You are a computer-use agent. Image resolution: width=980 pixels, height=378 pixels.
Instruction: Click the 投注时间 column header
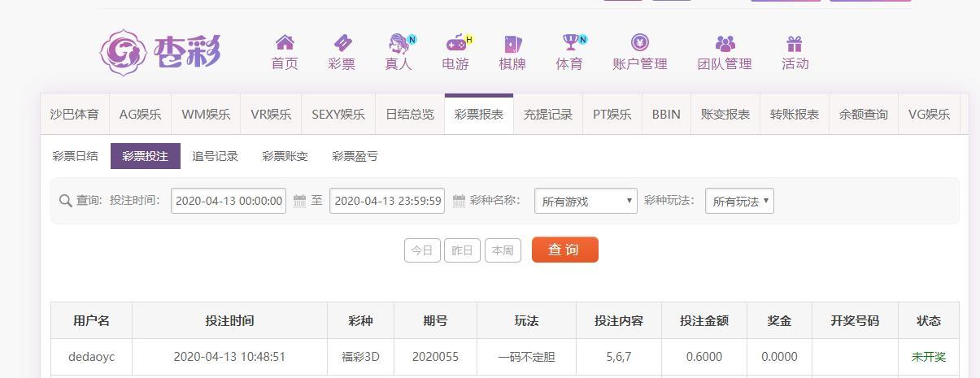pos(229,321)
